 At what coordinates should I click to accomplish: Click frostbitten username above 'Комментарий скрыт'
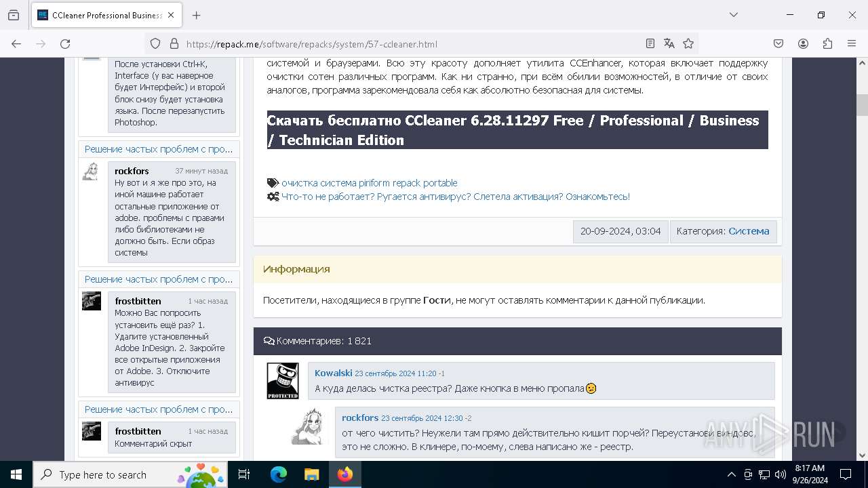click(x=138, y=431)
